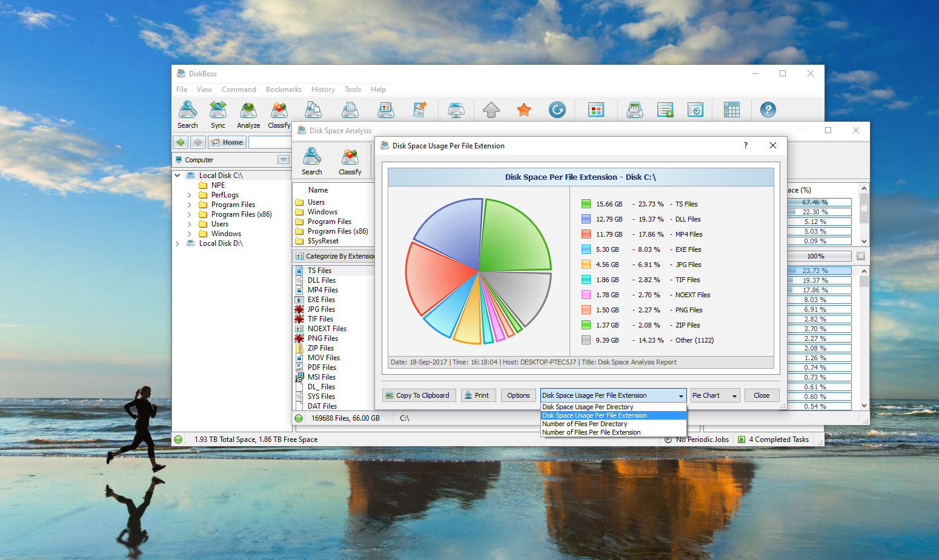
Task: Select MP4 Files in the extension list
Action: click(322, 290)
